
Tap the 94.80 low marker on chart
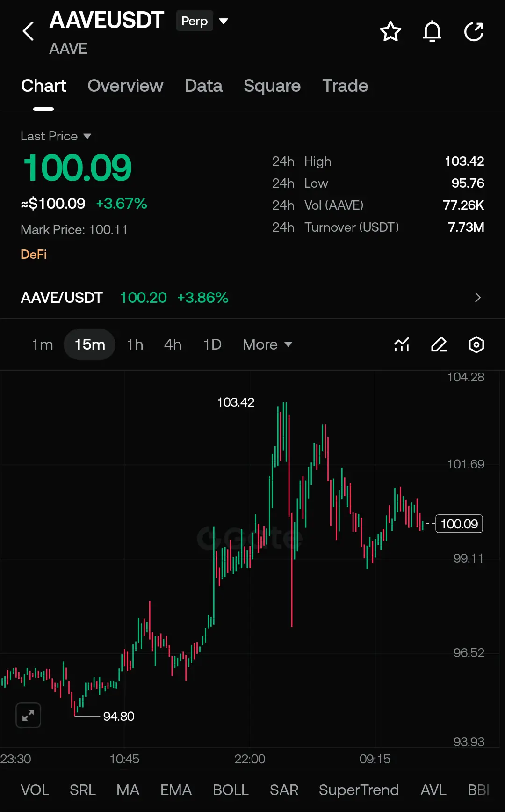tap(119, 716)
